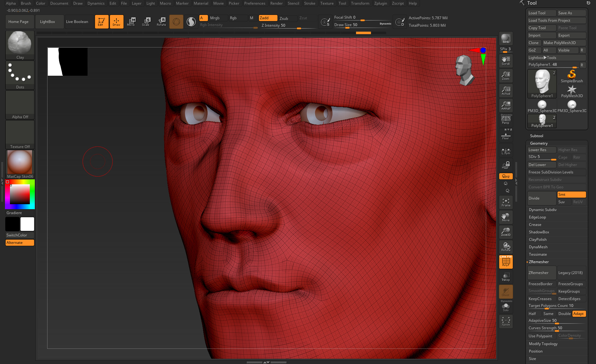Click the Frame view icon

coord(506,202)
